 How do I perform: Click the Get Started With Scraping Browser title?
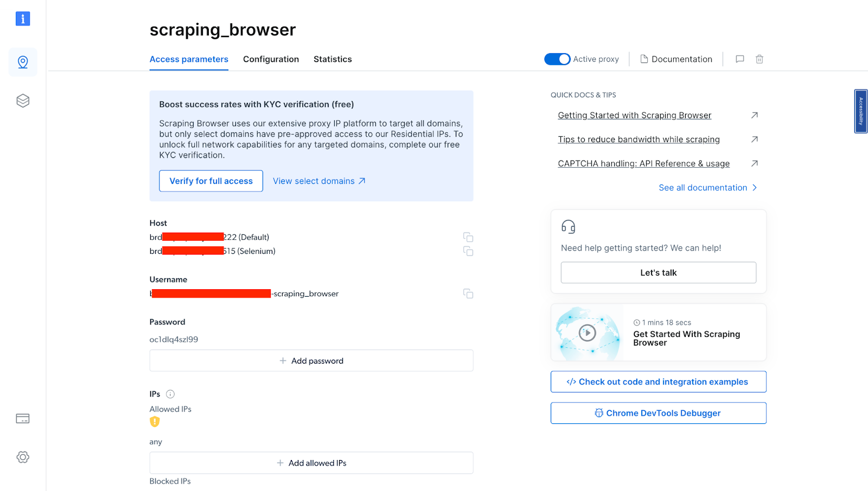tap(686, 339)
